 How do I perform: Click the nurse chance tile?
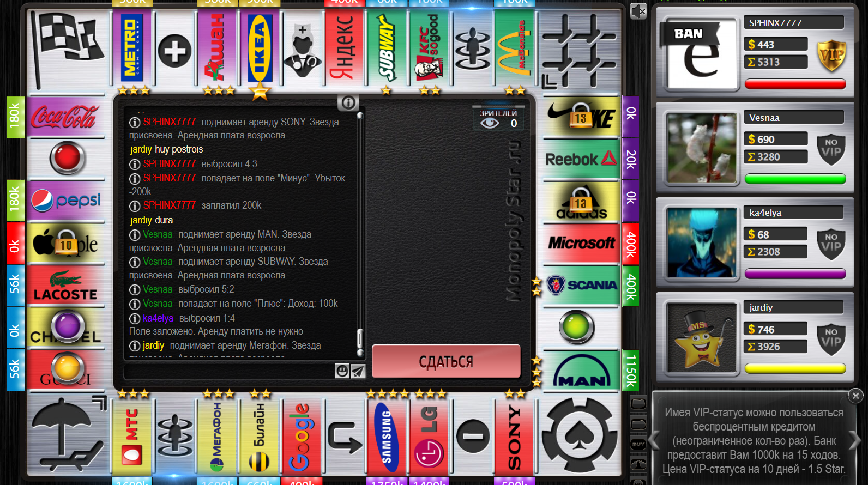point(303,51)
